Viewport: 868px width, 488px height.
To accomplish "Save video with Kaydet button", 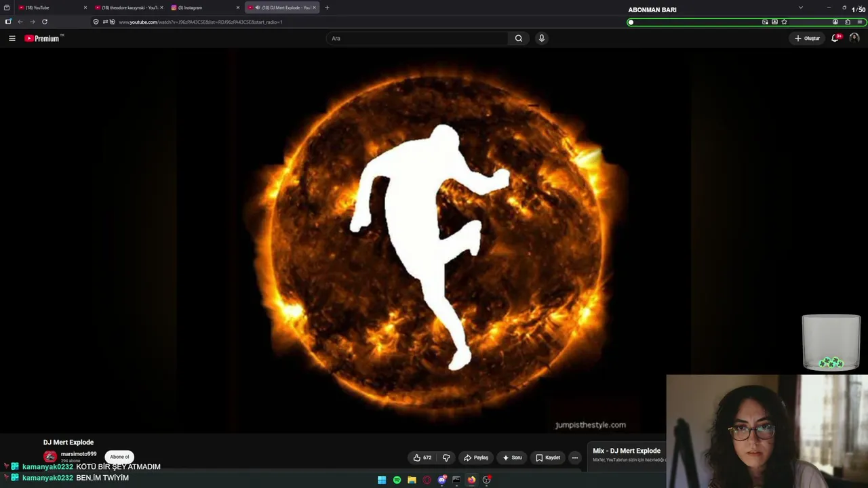I will pyautogui.click(x=548, y=457).
